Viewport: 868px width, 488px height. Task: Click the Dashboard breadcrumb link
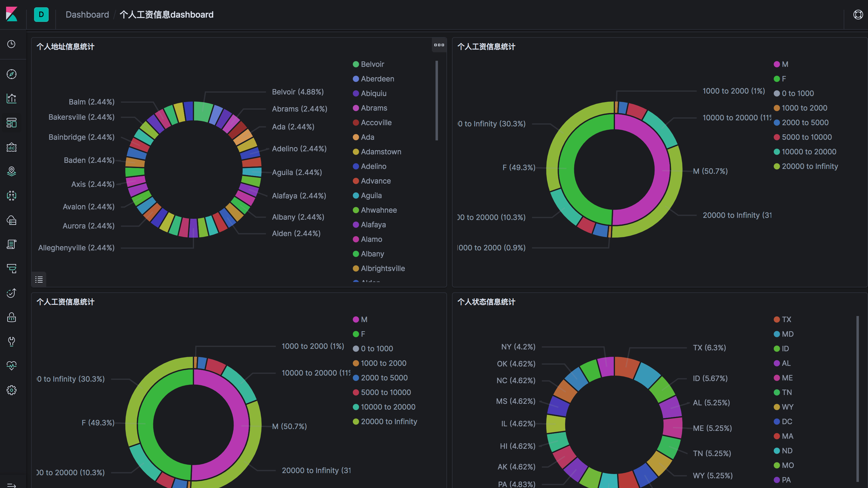click(87, 15)
